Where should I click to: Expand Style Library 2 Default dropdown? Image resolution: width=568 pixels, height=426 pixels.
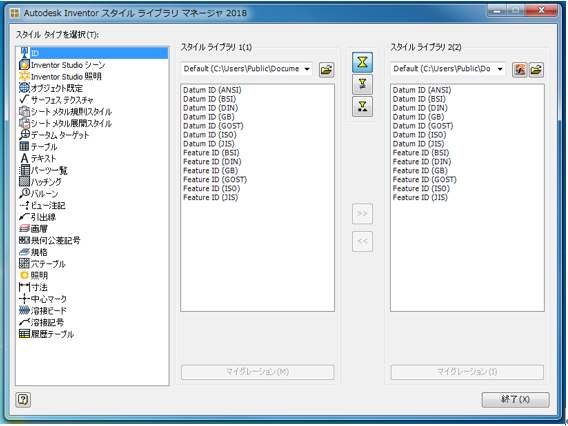(x=500, y=69)
